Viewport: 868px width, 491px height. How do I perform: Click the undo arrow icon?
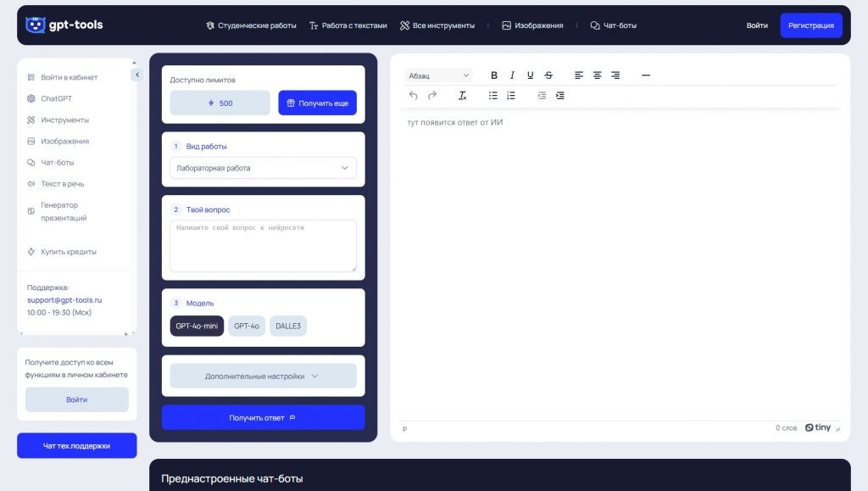tap(414, 96)
